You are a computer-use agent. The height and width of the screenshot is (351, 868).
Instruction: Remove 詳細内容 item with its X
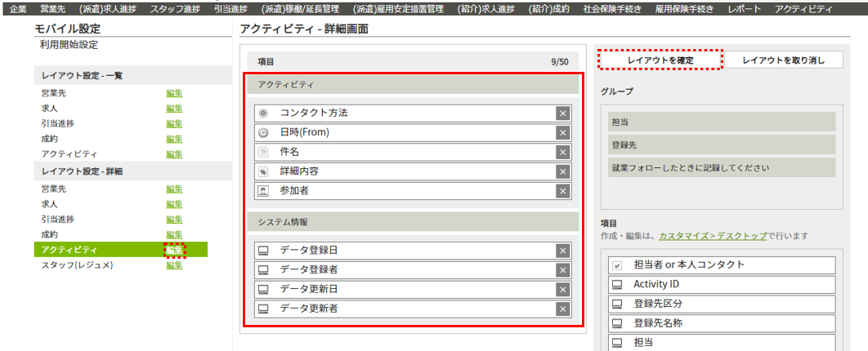(x=562, y=171)
